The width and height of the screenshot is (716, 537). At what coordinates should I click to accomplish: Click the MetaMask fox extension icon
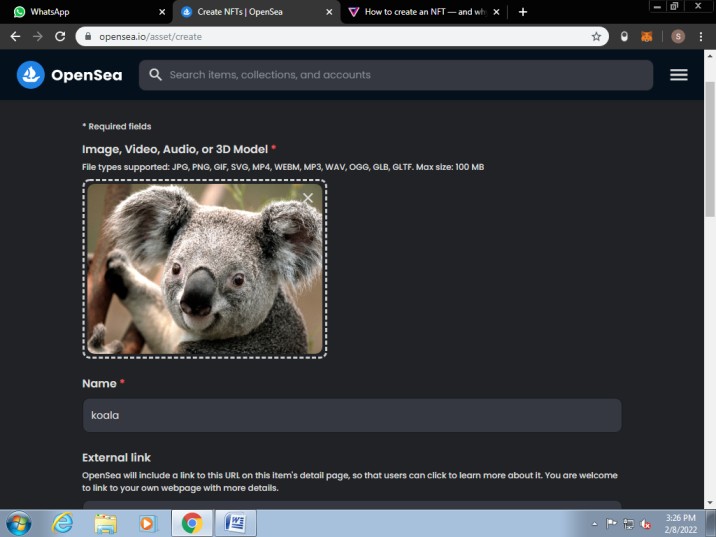point(647,36)
